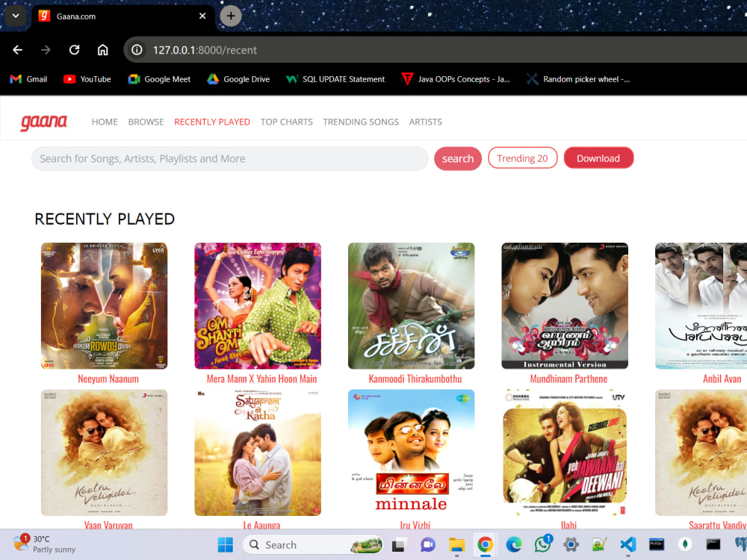747x560 pixels.
Task: Open the Minnale album cover
Action: pyautogui.click(x=411, y=452)
